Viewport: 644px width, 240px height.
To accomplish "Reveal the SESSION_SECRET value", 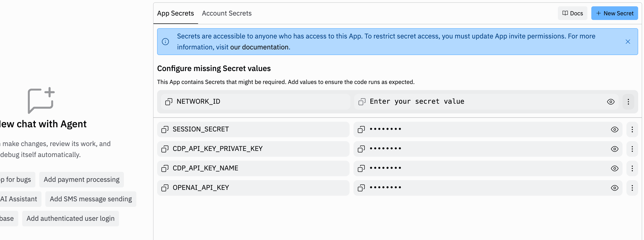I will 614,129.
